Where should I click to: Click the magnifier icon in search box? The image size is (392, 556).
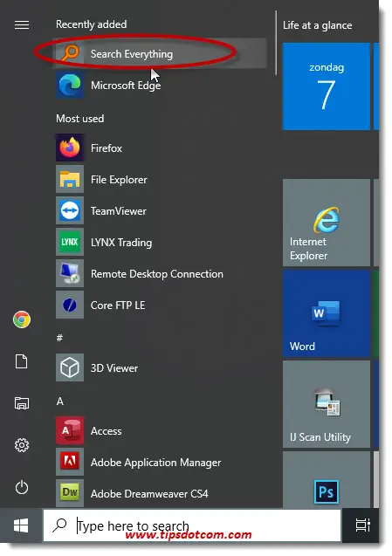(x=59, y=525)
